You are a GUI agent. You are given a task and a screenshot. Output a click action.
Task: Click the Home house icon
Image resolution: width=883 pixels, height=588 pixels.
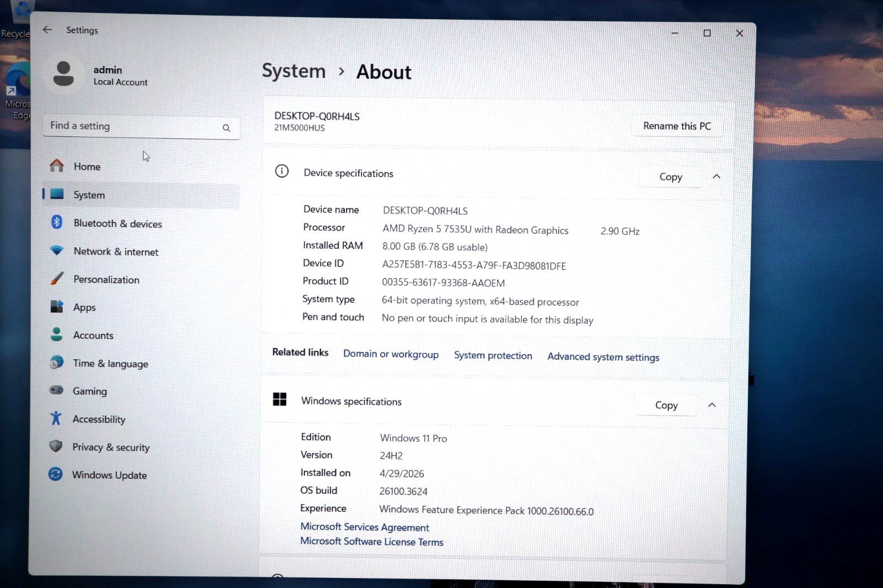pyautogui.click(x=57, y=165)
